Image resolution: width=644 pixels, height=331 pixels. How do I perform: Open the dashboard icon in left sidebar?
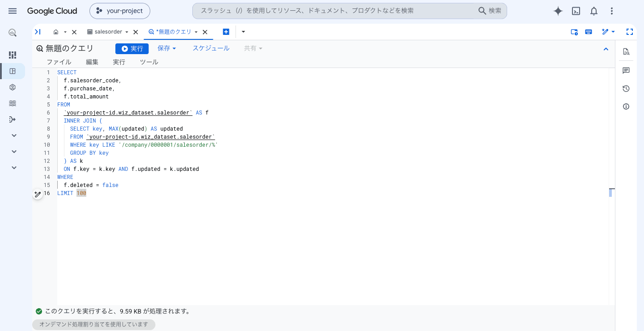click(13, 55)
